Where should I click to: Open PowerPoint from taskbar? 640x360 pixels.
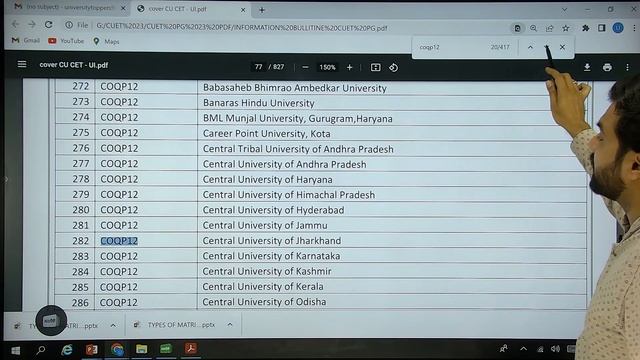(x=91, y=349)
